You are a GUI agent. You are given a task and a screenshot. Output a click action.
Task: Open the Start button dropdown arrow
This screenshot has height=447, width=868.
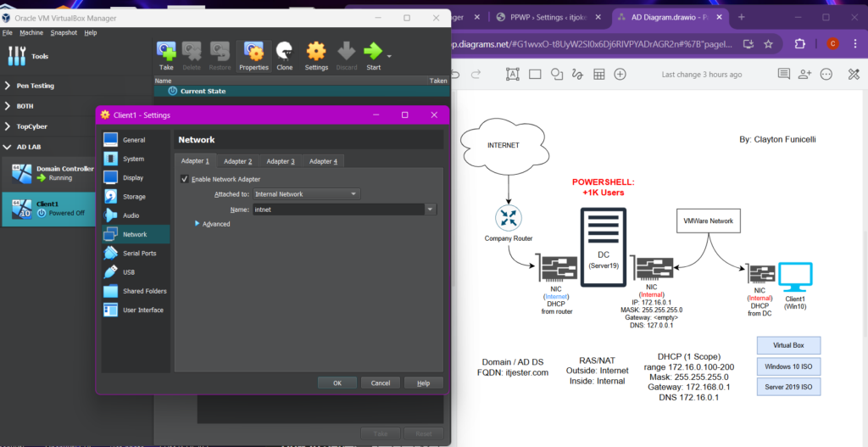(x=389, y=57)
